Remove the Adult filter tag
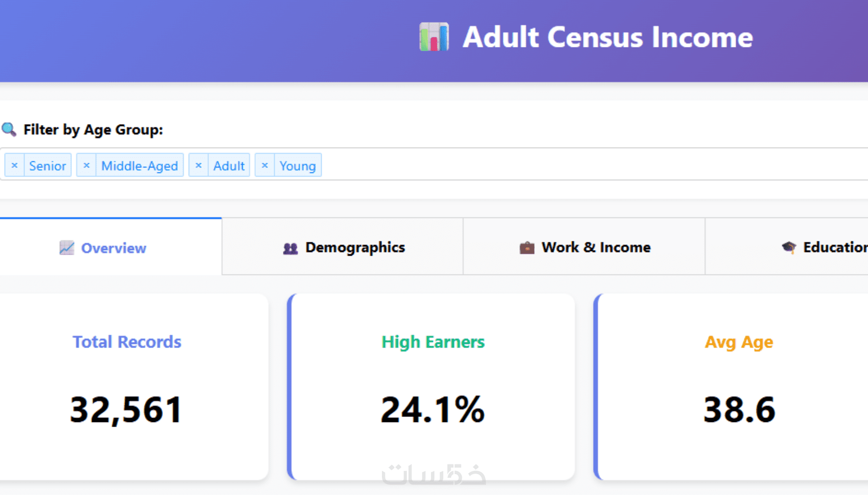Viewport: 868px width, 495px height. tap(199, 165)
